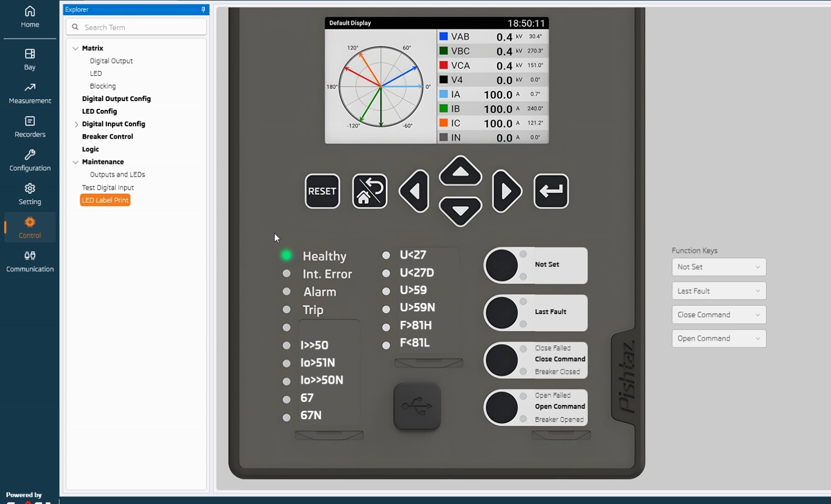The image size is (831, 504).
Task: Open Test Digital Input item
Action: (x=108, y=188)
